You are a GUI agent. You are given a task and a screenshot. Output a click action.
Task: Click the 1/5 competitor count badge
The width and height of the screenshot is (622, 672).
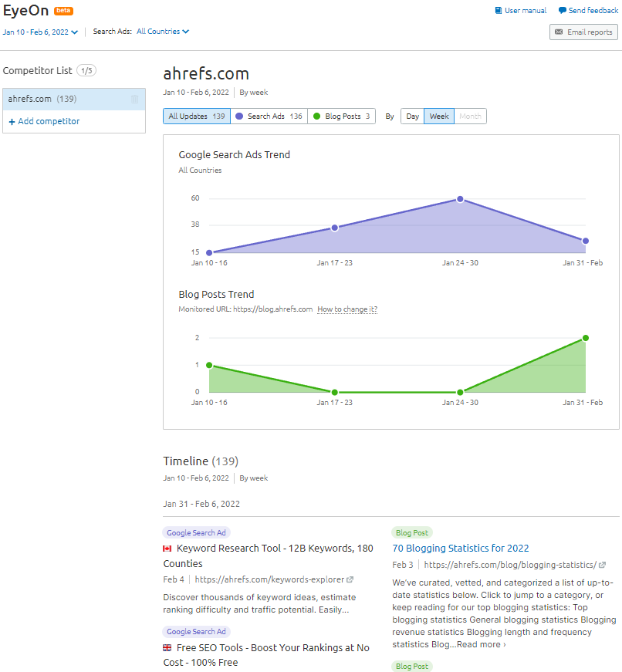tap(86, 71)
